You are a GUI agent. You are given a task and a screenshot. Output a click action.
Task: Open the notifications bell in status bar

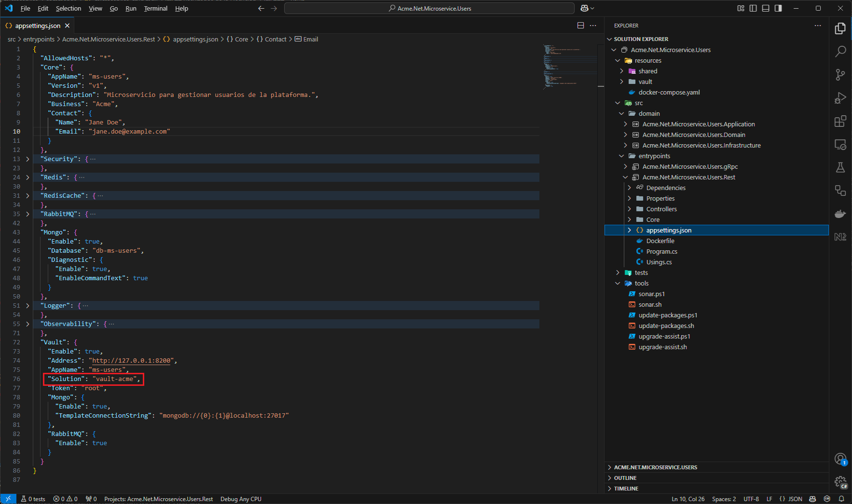(x=841, y=499)
